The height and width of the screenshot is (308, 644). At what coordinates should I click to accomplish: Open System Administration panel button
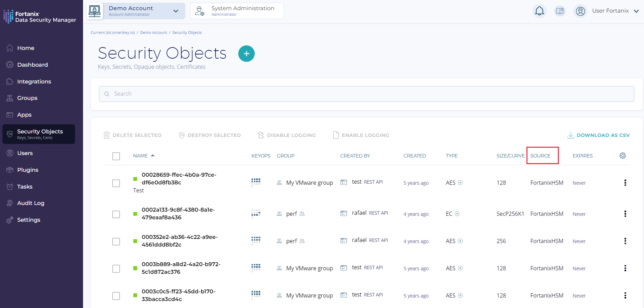coord(237,11)
